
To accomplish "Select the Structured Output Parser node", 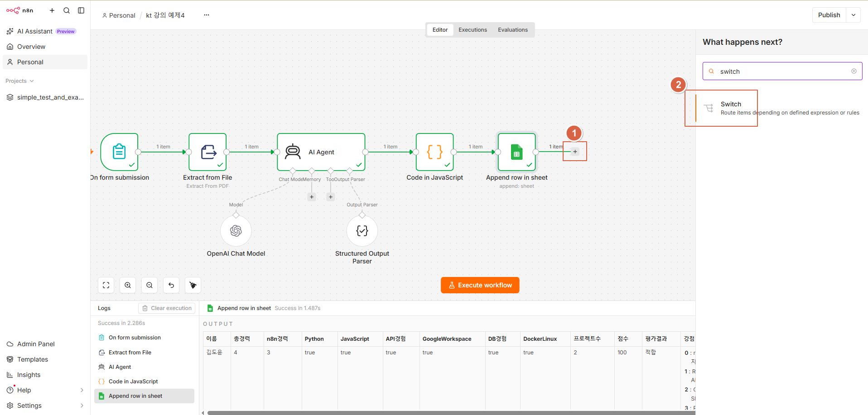I will click(x=362, y=231).
